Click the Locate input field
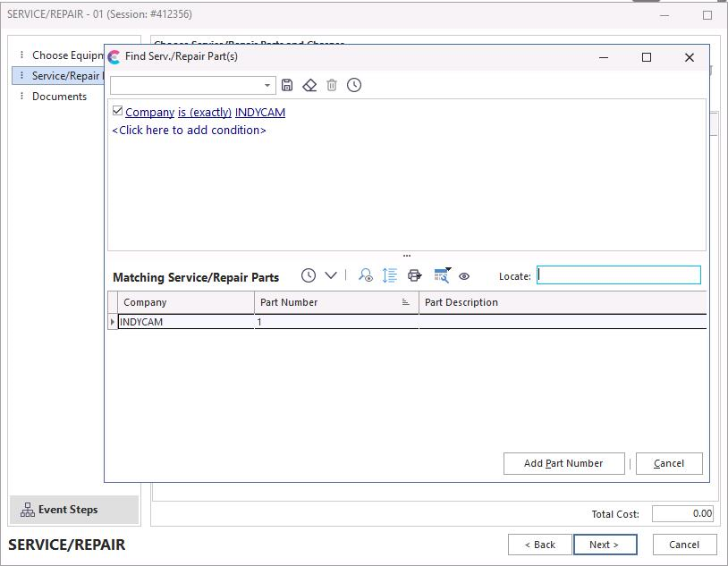 618,275
